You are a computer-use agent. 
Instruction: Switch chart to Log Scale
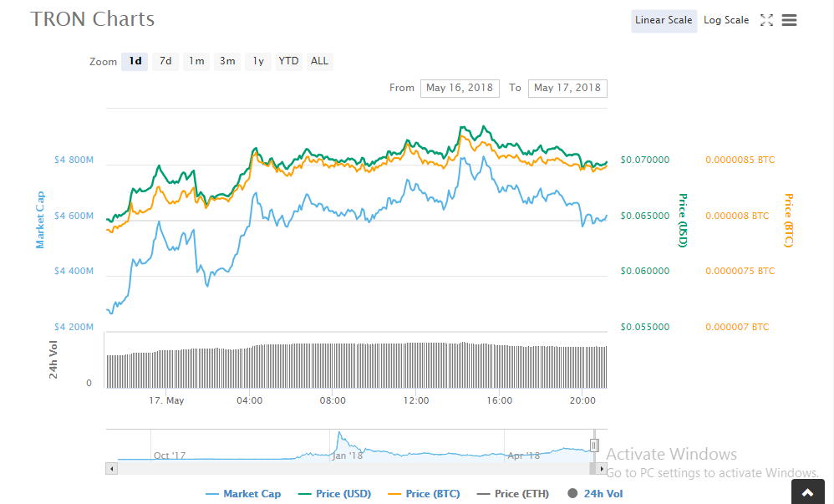pos(726,20)
